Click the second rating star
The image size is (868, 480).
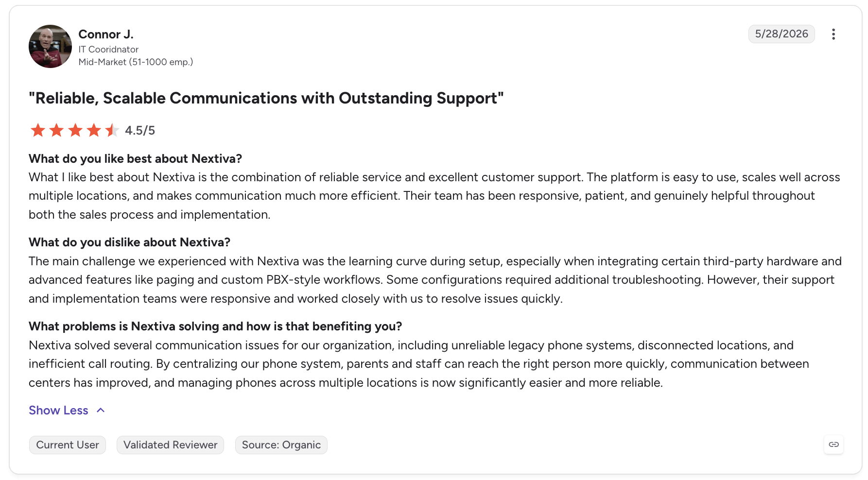(56, 130)
